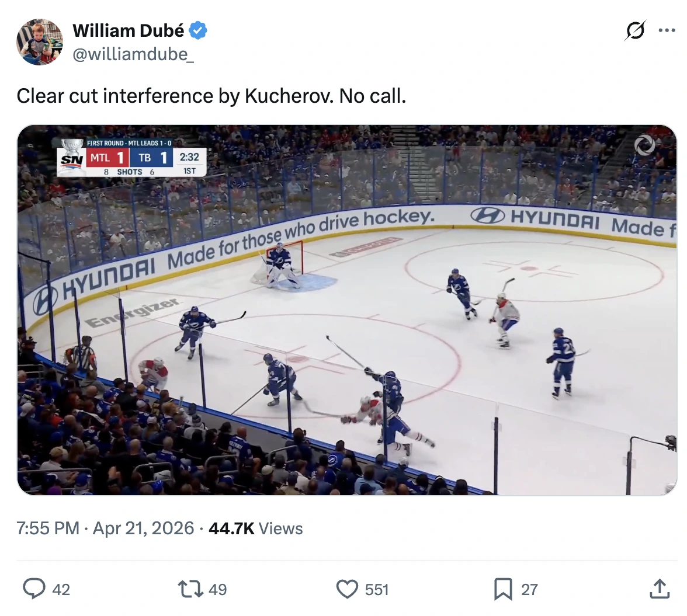Click the swirl watermark icon in video corner
687x616 pixels.
click(646, 145)
